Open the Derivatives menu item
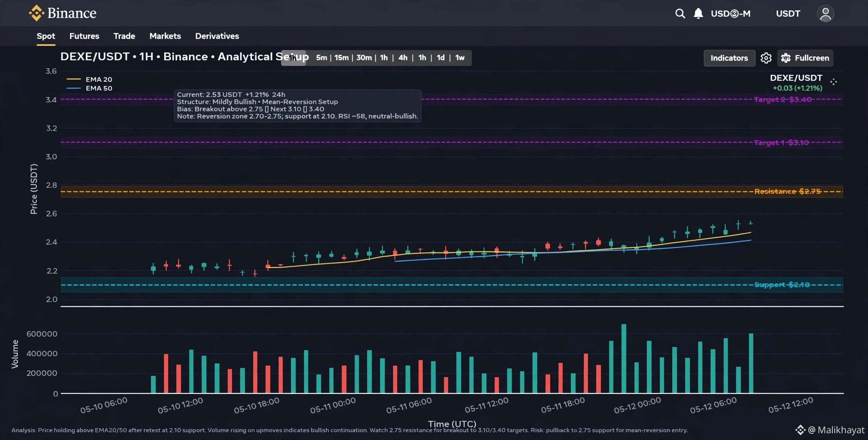The width and height of the screenshot is (868, 440). tap(217, 36)
